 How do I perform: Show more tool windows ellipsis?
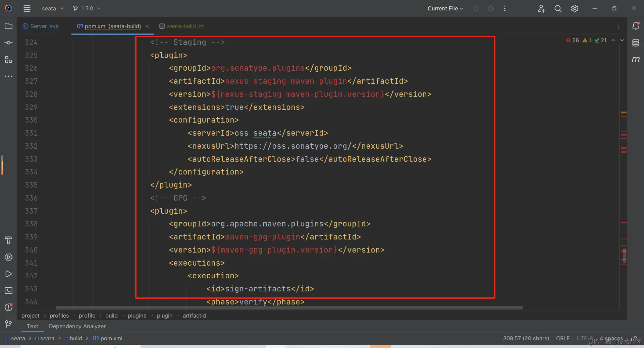coord(9,76)
